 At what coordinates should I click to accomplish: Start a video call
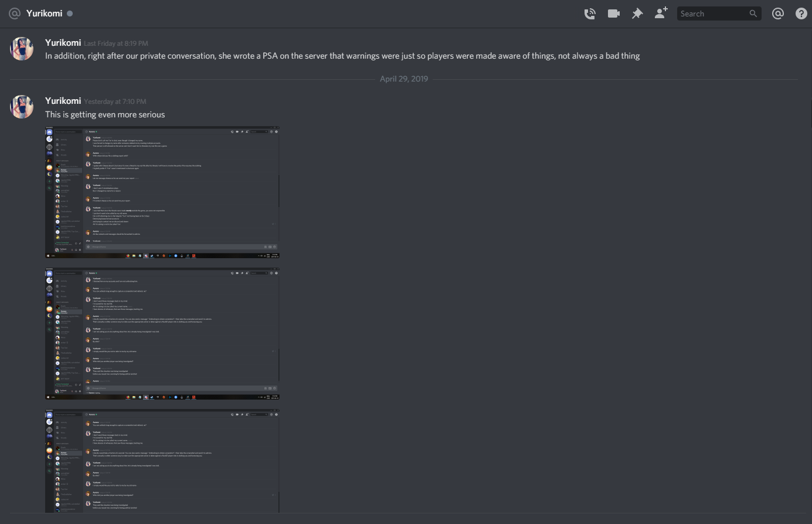click(614, 13)
